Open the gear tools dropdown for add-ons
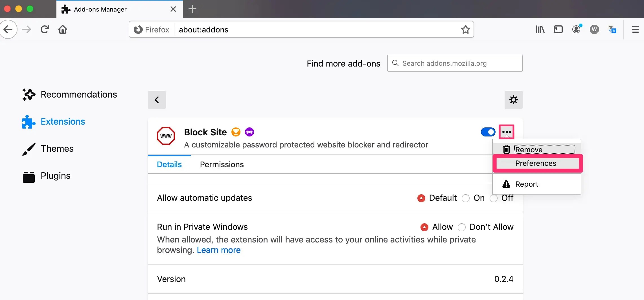The height and width of the screenshot is (300, 644). coord(513,100)
